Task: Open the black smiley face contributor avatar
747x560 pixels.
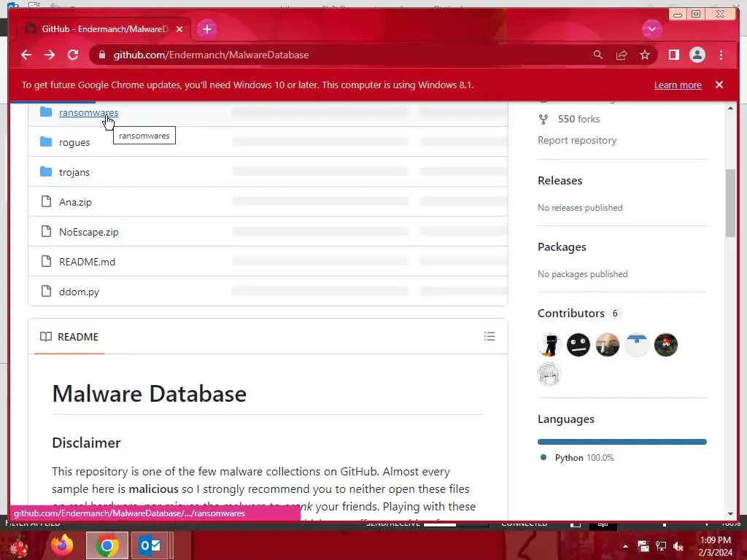Action: pos(578,345)
